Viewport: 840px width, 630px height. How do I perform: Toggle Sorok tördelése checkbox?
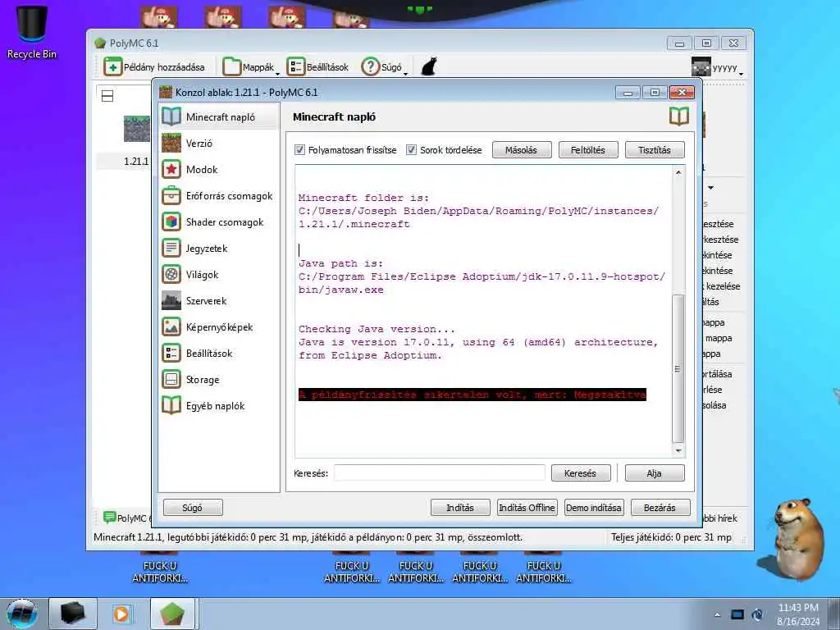coord(412,150)
